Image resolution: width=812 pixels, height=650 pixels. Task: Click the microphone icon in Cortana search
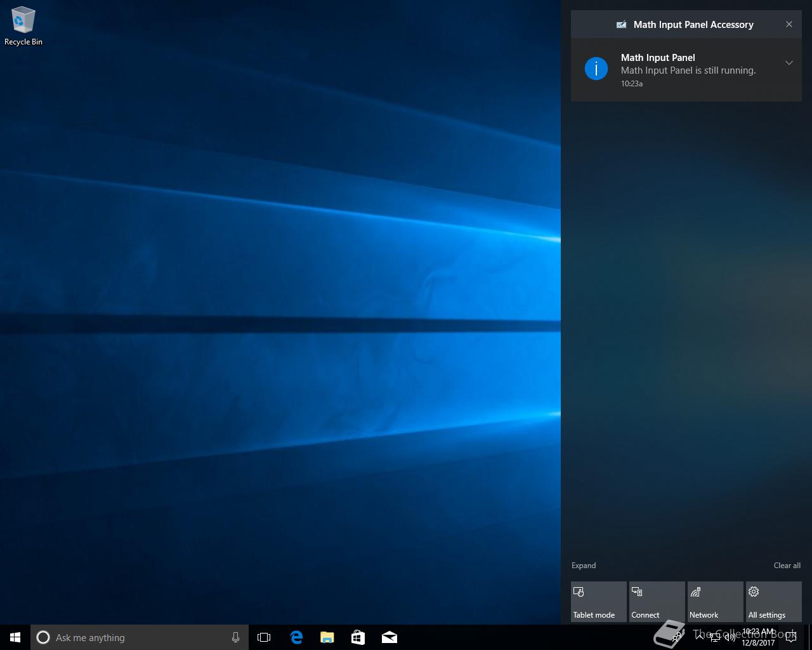(x=235, y=637)
